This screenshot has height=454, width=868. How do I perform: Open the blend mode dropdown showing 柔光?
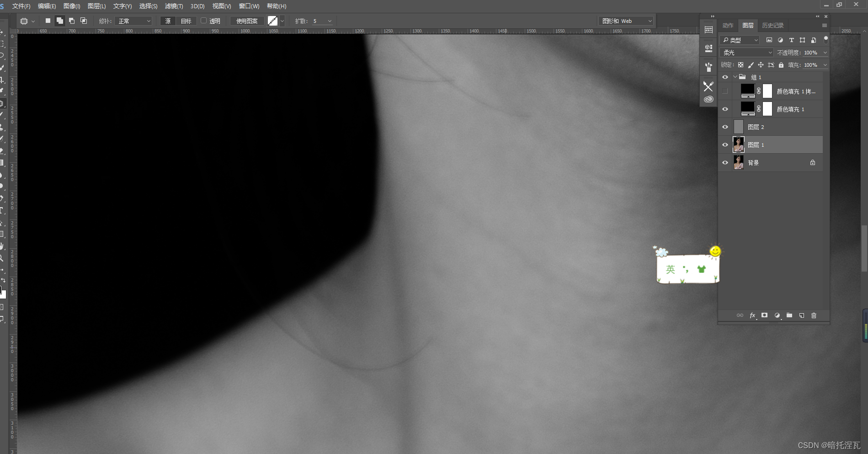[747, 53]
